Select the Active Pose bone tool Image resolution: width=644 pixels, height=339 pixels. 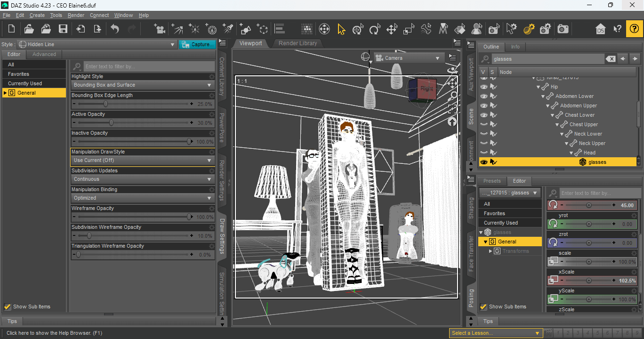[426, 29]
